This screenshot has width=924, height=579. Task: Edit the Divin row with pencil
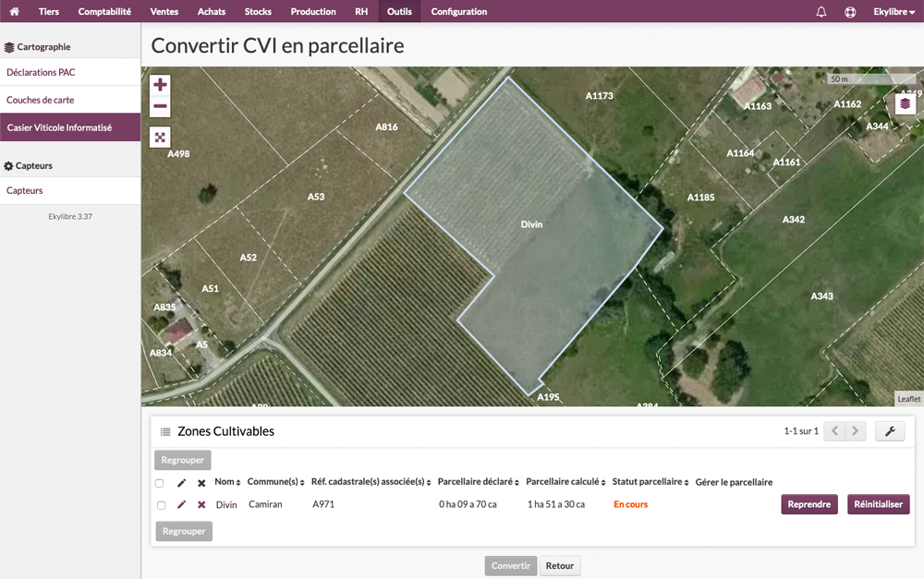pos(181,504)
